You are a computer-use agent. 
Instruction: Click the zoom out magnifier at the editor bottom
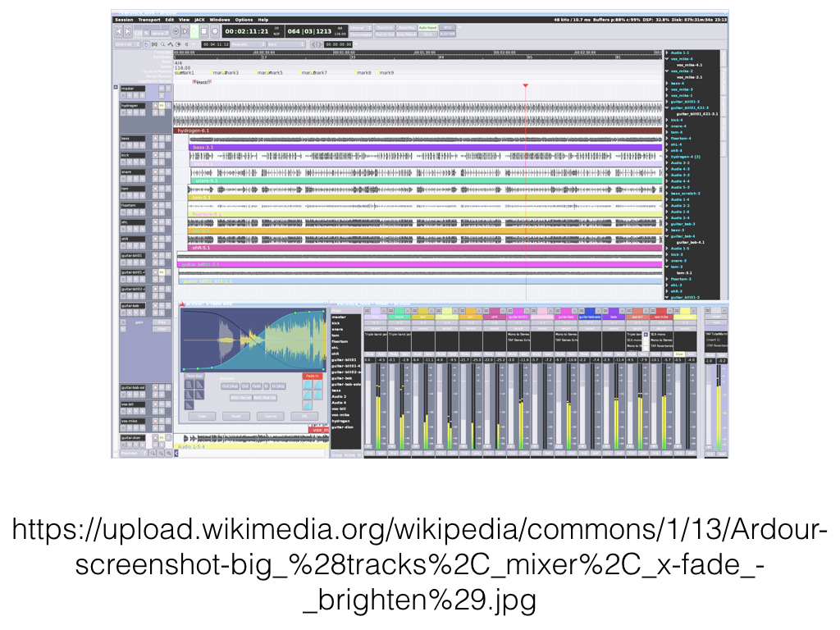coord(153,453)
